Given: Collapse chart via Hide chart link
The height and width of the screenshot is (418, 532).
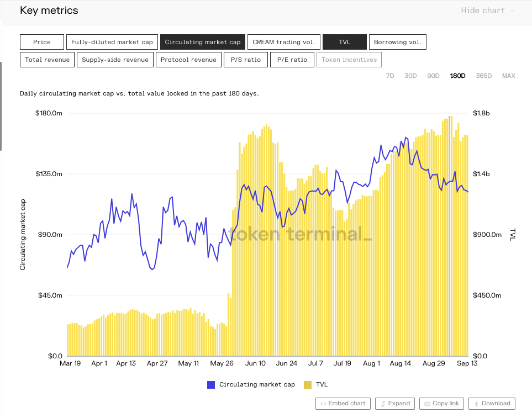Looking at the screenshot, I should [482, 10].
